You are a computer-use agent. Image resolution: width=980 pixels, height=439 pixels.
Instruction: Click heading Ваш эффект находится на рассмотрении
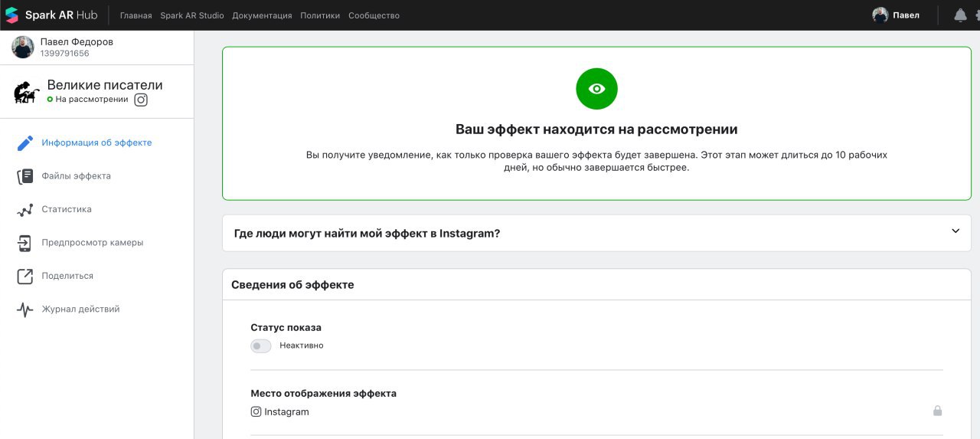coord(596,129)
